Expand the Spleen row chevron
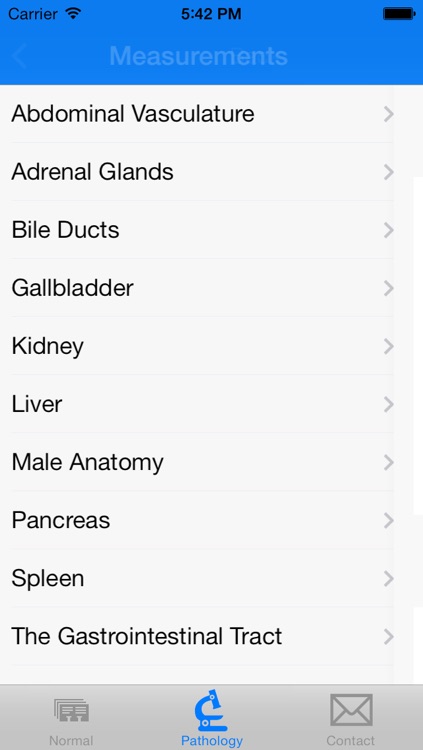The width and height of the screenshot is (423, 750). click(x=389, y=579)
